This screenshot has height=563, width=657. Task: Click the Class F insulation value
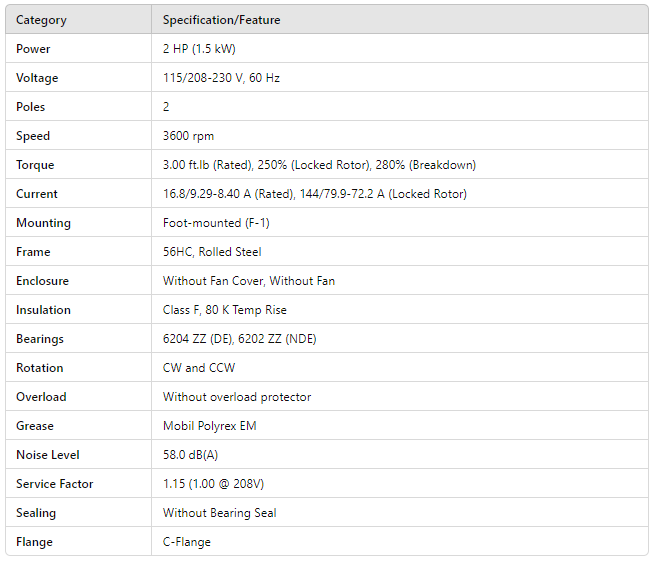224,310
